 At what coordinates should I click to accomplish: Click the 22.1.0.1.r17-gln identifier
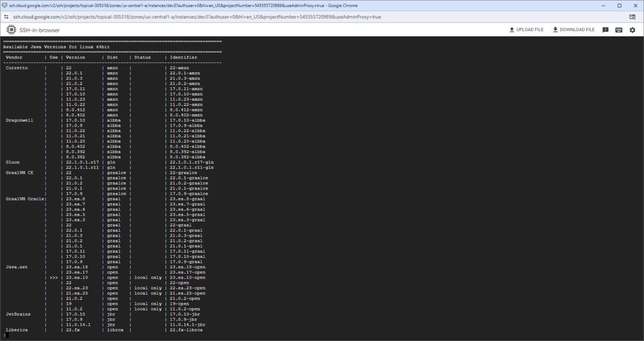(192, 162)
